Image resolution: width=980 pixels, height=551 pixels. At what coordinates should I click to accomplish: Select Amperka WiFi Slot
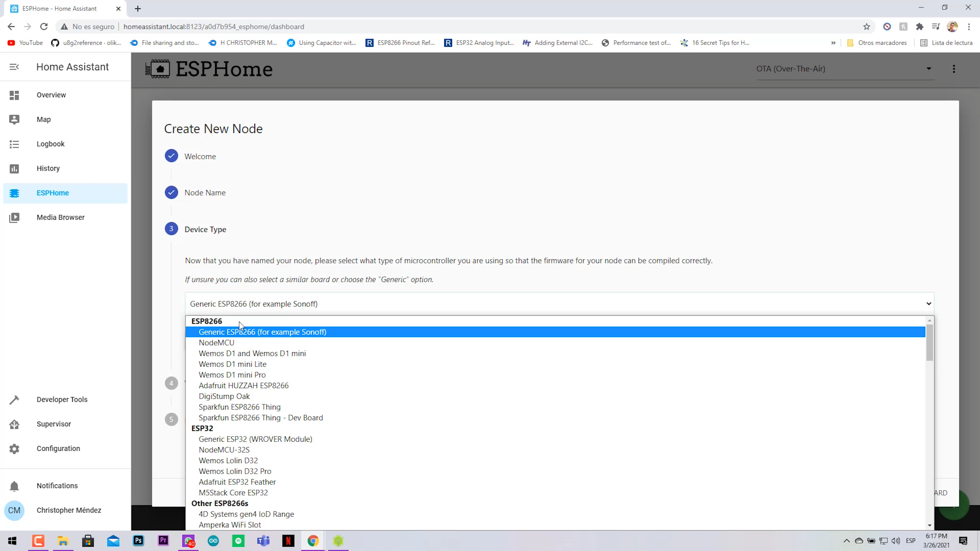(x=555, y=525)
